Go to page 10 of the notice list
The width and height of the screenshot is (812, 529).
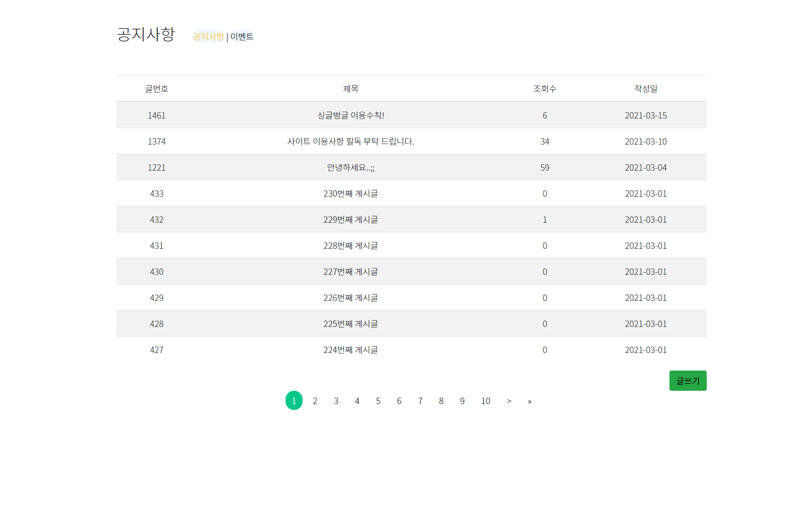tap(485, 400)
